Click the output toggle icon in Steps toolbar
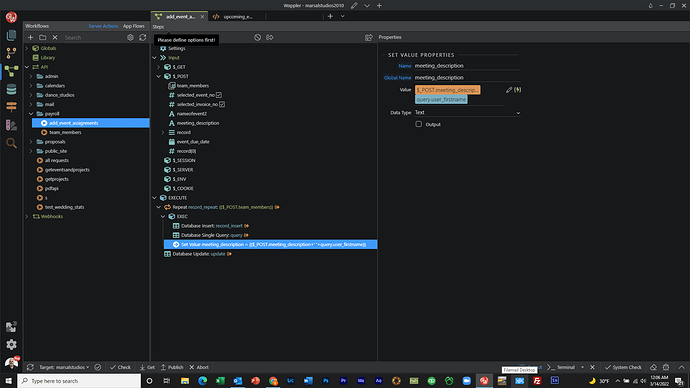The width and height of the screenshot is (690, 388). point(270,37)
